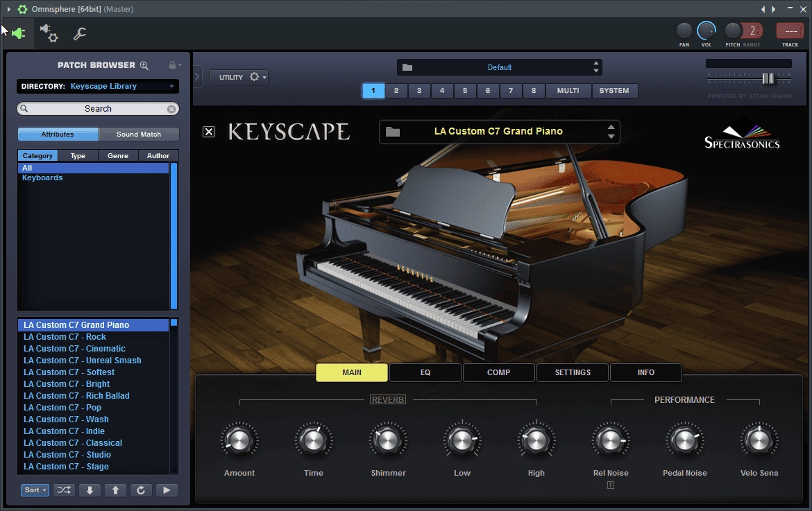812x511 pixels.
Task: Open FL Studio plugin options arrow menu
Action: pyautogui.click(x=9, y=9)
